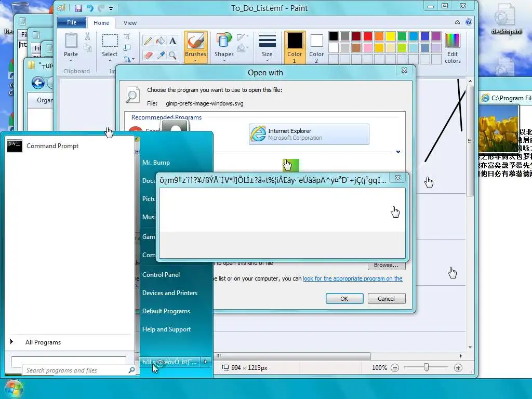Select the Eraser tool in Paint

pyautogui.click(x=148, y=55)
